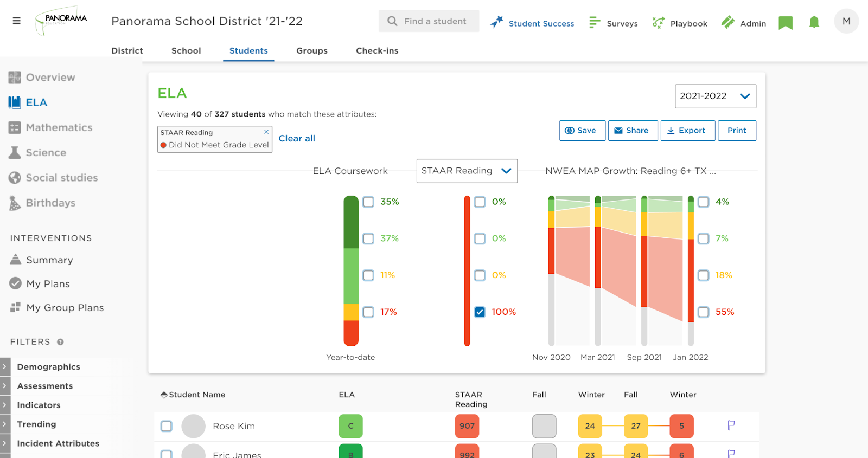Click the Social studies globe icon

[x=15, y=178]
